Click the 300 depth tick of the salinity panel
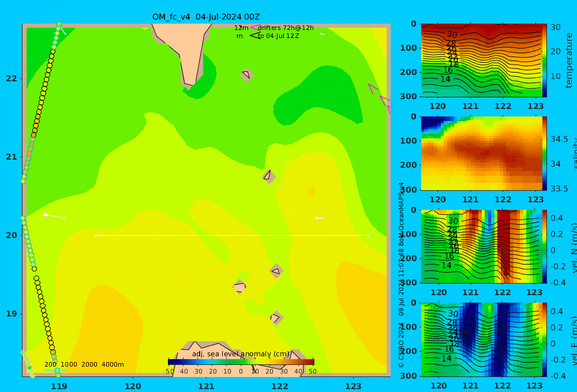 coord(409,189)
